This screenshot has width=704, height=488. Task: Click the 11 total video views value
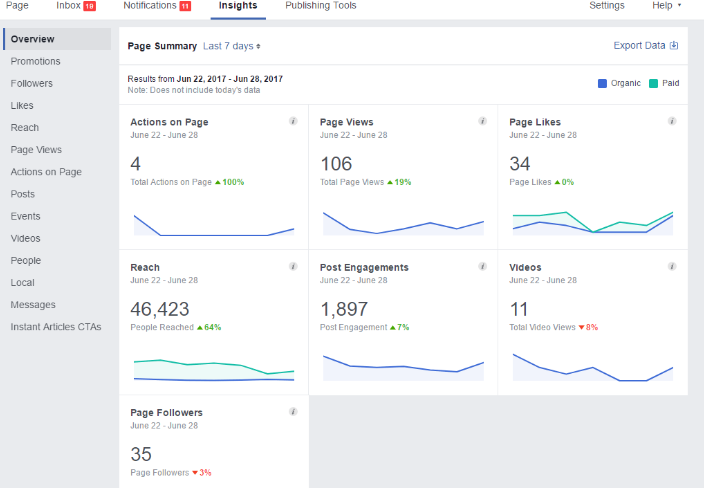(519, 309)
